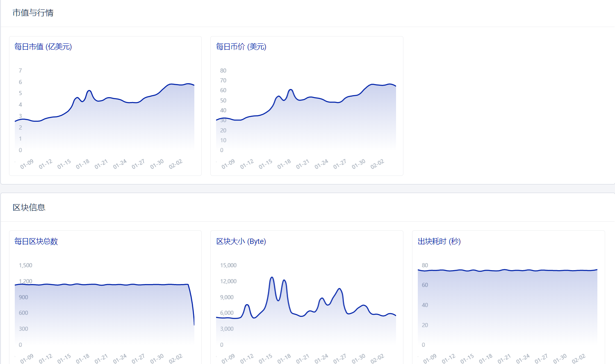Open the 出块耗时 (秒) chart title
This screenshot has height=364, width=615.
click(439, 241)
